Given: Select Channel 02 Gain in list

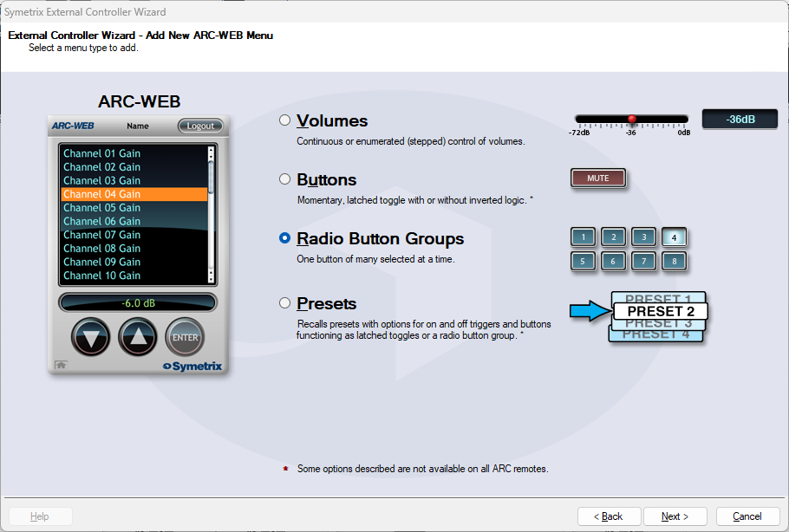Looking at the screenshot, I should [102, 167].
